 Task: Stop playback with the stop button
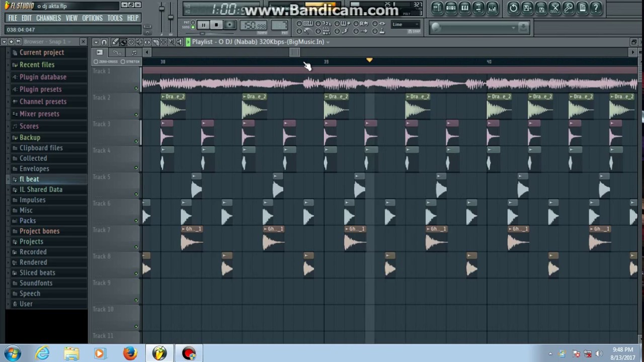point(216,25)
